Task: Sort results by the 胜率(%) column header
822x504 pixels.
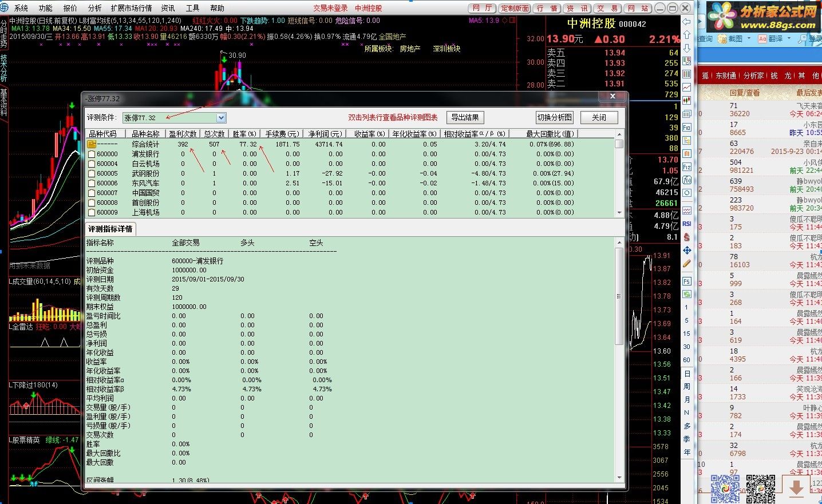Action: point(244,133)
